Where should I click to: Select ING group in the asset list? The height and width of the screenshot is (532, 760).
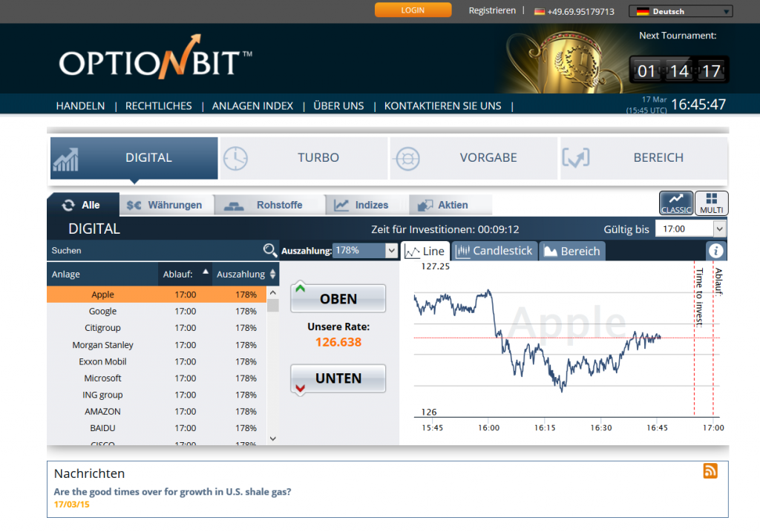(x=157, y=395)
